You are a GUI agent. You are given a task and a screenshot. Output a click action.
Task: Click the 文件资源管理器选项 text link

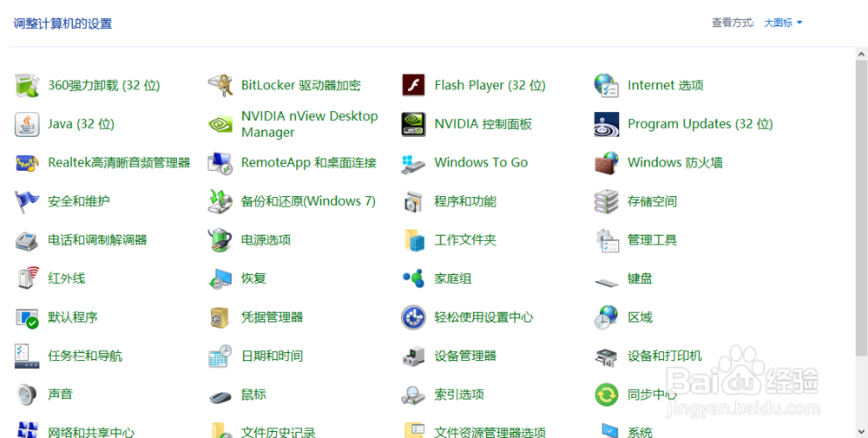(490, 433)
